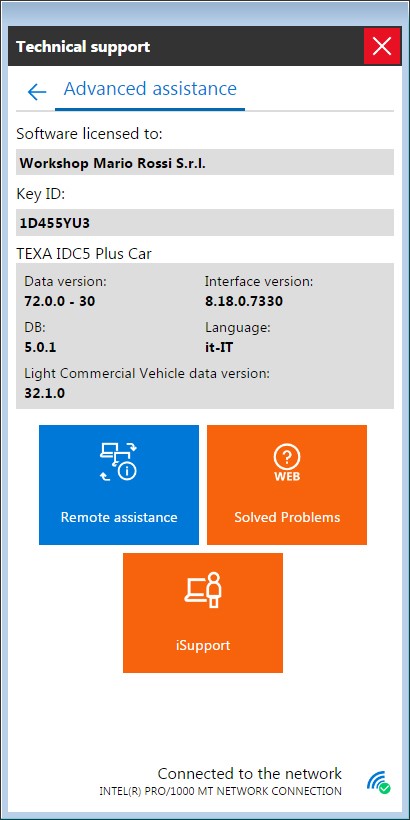Image resolution: width=410 pixels, height=820 pixels.
Task: Click the Solved Problems label
Action: click(x=287, y=517)
